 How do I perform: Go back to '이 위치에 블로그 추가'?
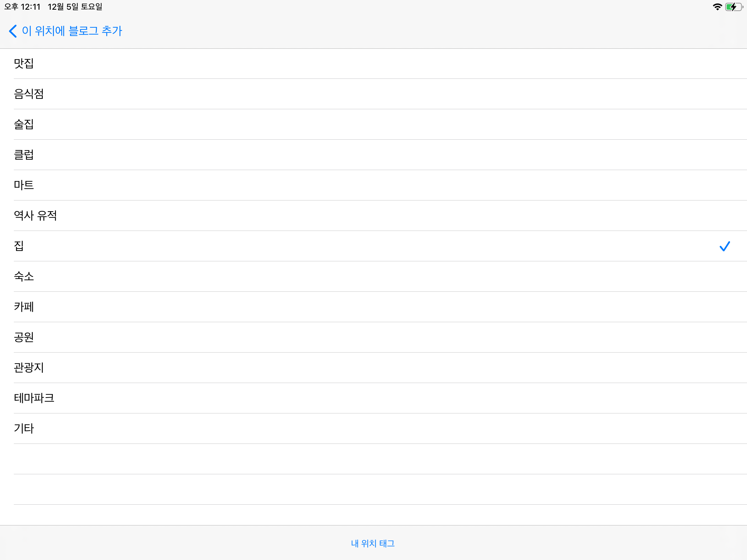(x=72, y=31)
